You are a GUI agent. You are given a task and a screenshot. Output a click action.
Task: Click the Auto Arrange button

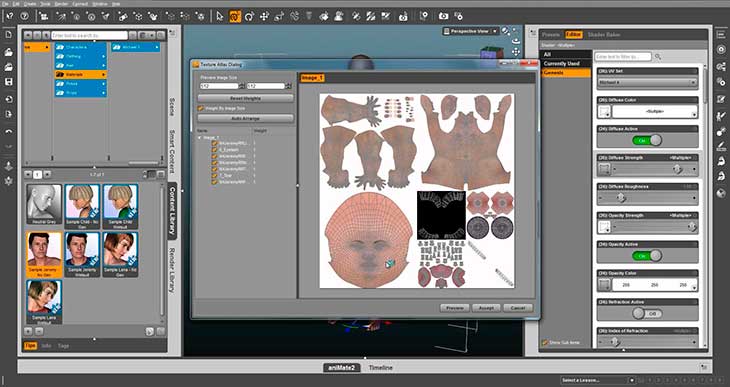tap(245, 118)
